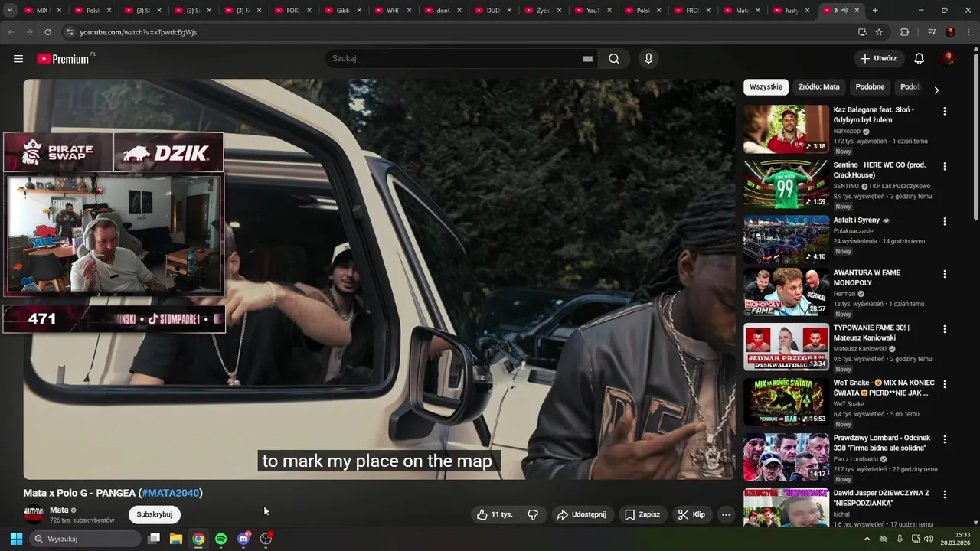The height and width of the screenshot is (551, 980).
Task: Show hidden system tray icons
Action: click(867, 539)
